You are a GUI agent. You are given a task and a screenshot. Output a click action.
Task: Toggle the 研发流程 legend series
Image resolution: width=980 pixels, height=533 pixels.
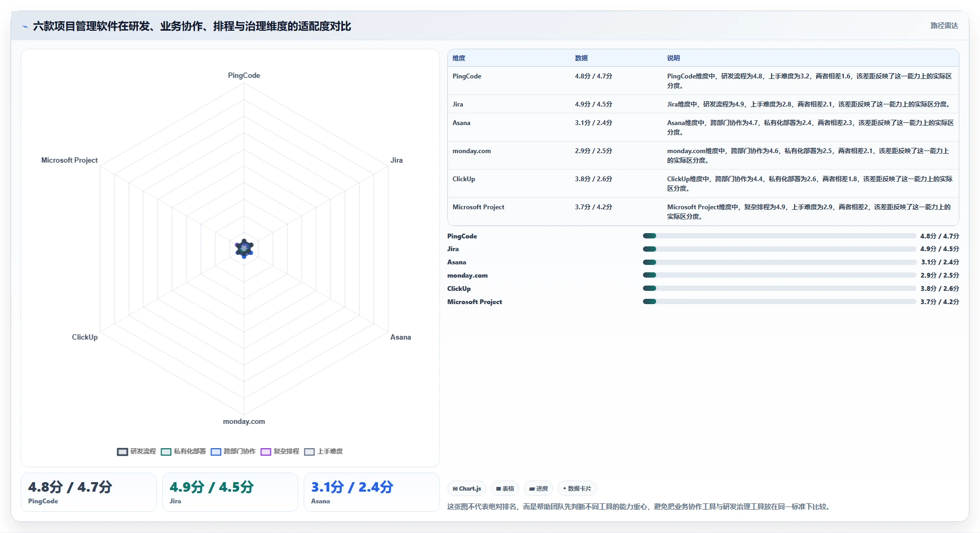pyautogui.click(x=136, y=451)
